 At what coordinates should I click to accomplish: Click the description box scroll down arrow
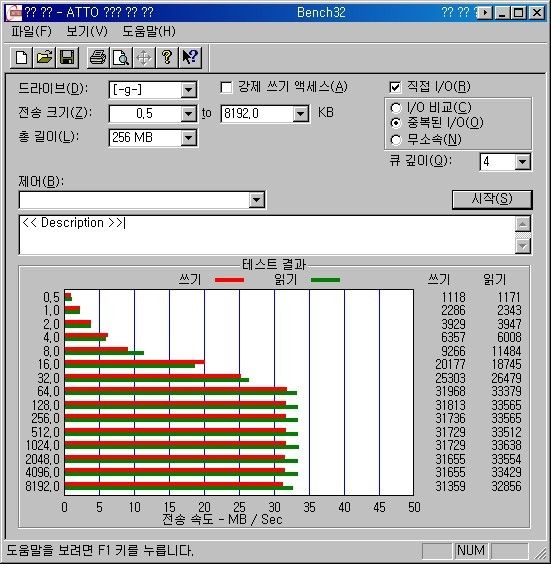523,246
